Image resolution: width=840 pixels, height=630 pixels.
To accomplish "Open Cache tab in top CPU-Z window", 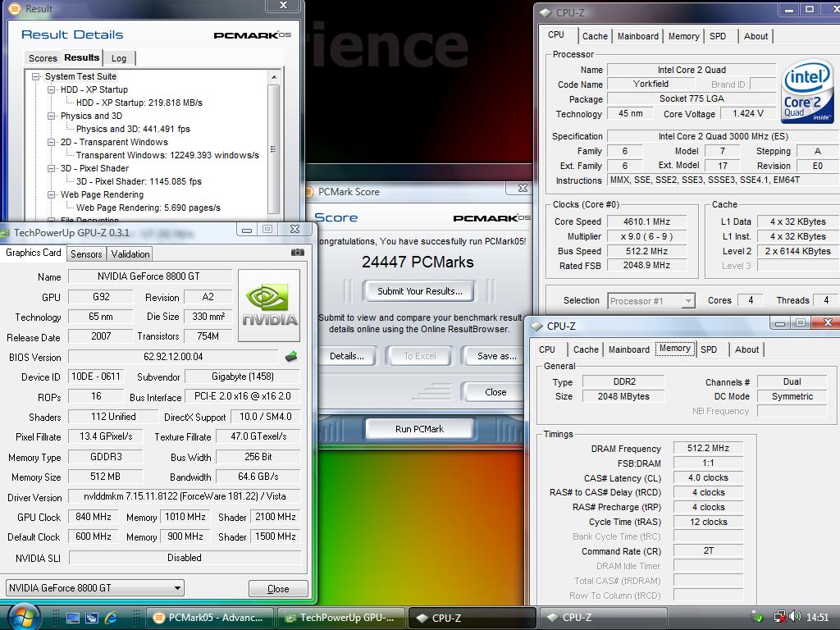I will [x=595, y=36].
